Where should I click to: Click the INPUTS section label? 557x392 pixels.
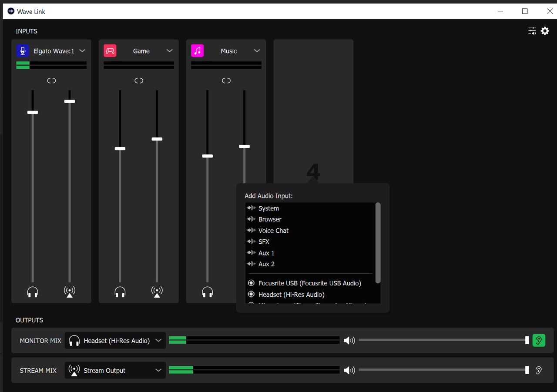(x=27, y=31)
